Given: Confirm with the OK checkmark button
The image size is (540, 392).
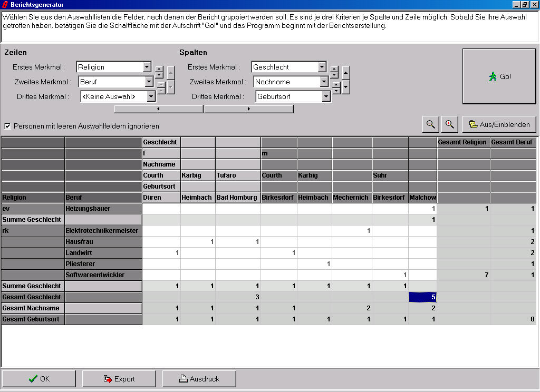Looking at the screenshot, I should tap(39, 379).
